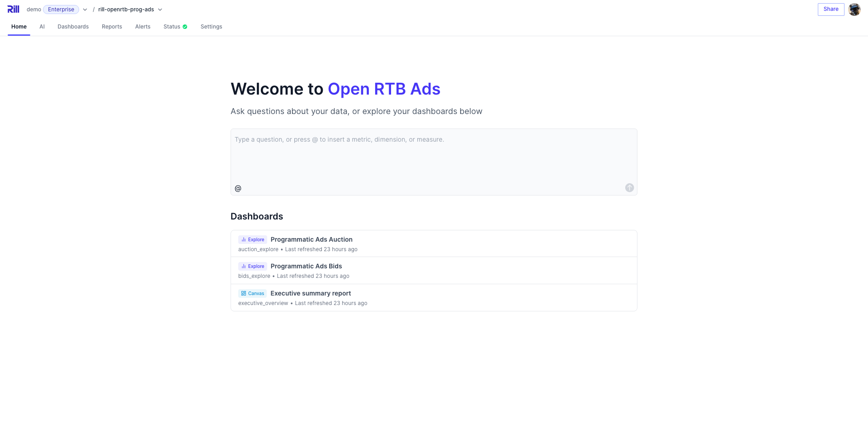Open the Programmatic Ads Auction dashboard
Screen dimensions: 868x434
click(311, 239)
